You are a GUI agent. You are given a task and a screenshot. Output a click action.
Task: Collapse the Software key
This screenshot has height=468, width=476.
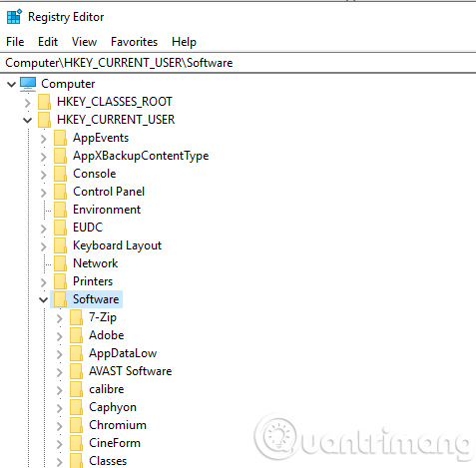(44, 299)
